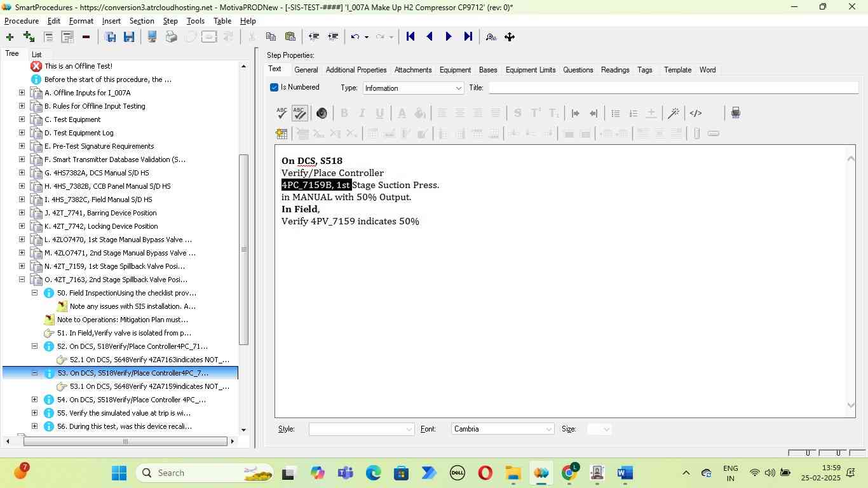The width and height of the screenshot is (868, 488).
Task: Click increase indent icon in text editor
Action: (x=576, y=113)
